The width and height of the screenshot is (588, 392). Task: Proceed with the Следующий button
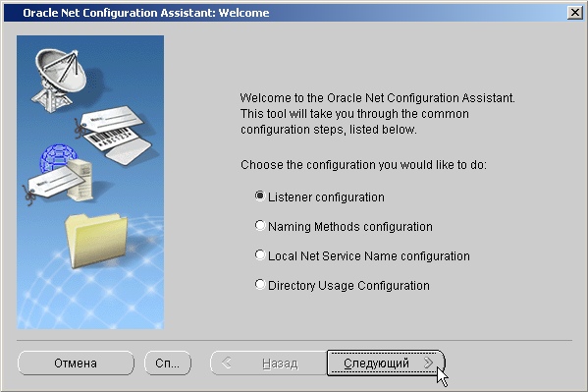click(386, 364)
